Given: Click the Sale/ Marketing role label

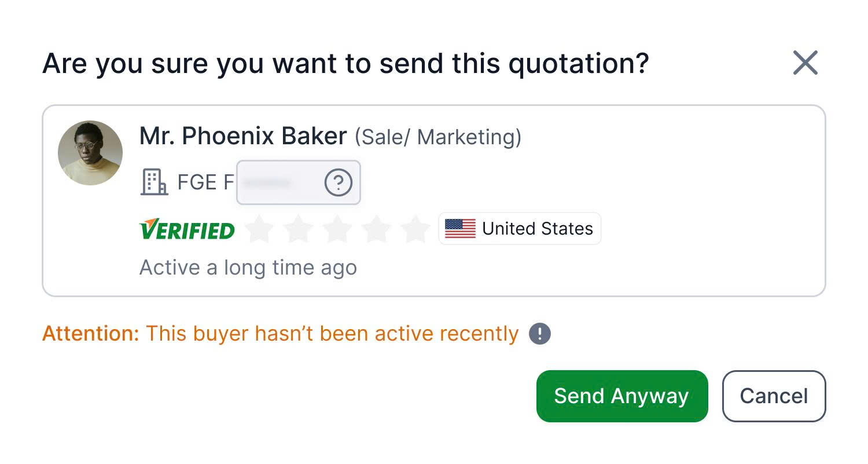Looking at the screenshot, I should click(x=438, y=137).
